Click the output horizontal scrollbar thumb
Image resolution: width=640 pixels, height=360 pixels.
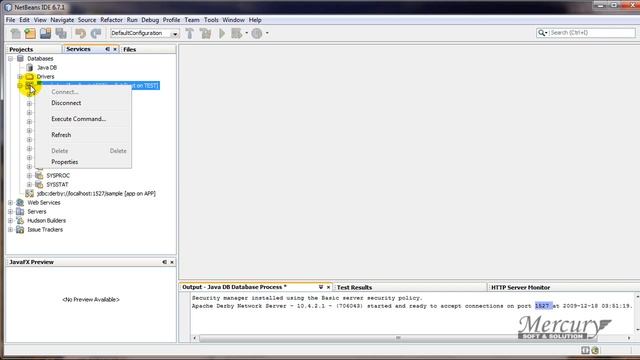click(x=398, y=338)
